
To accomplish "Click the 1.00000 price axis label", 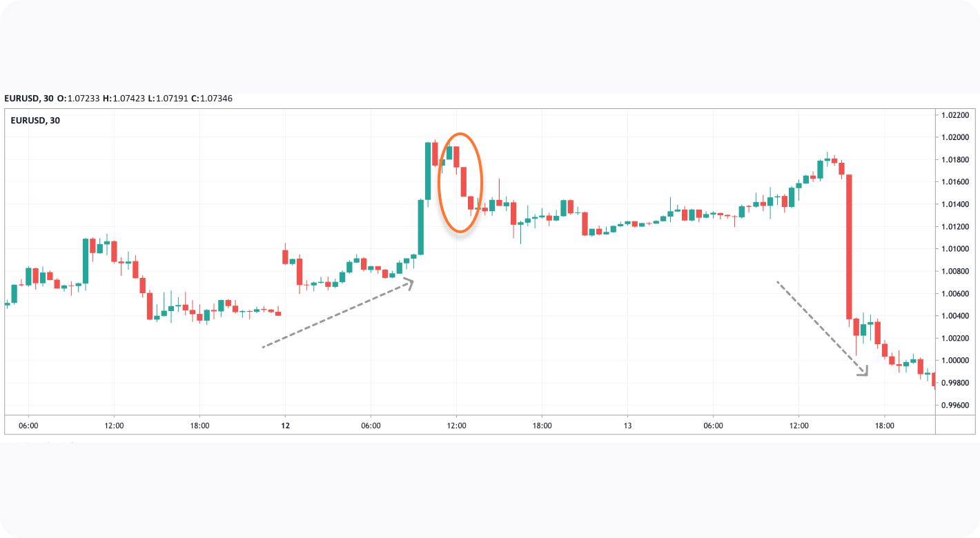I will click(955, 361).
